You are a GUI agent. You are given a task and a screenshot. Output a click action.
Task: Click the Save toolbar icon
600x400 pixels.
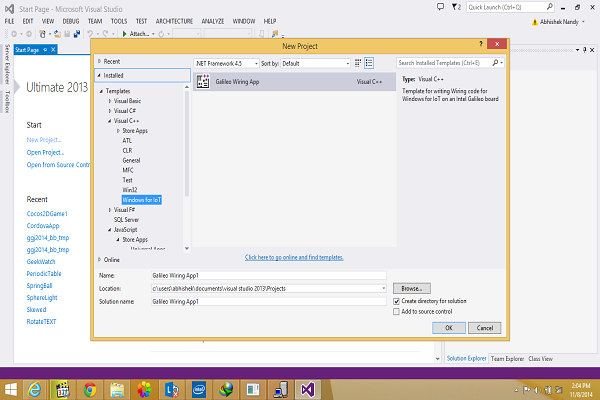point(67,34)
